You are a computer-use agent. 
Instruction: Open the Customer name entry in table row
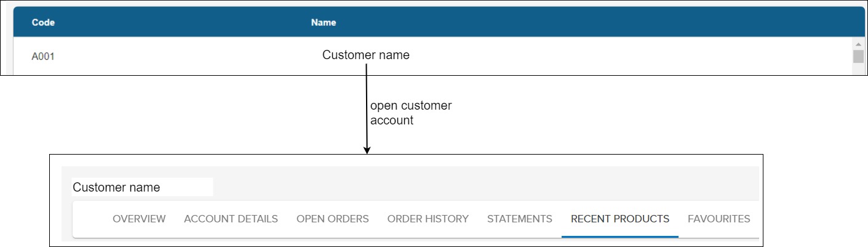[366, 55]
